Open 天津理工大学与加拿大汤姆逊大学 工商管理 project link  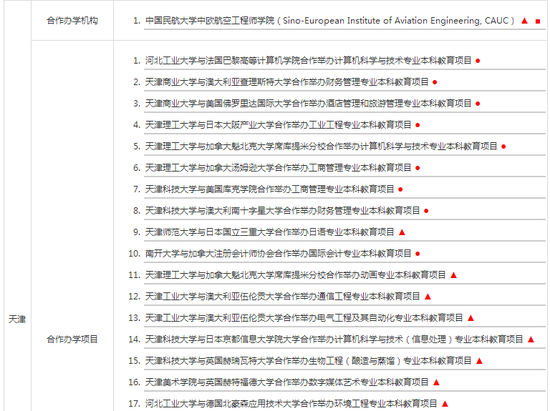coord(278,168)
